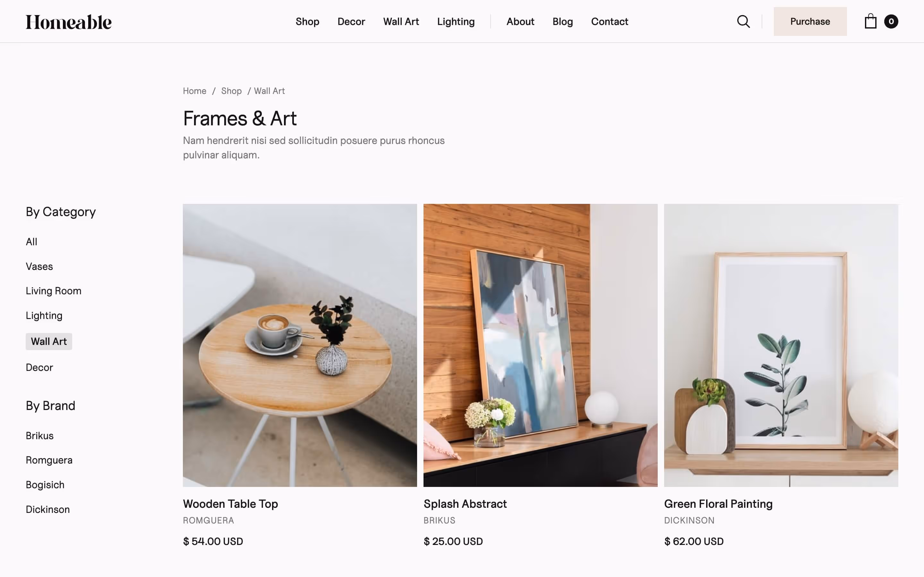Select the highlighted Wall Art category

point(49,341)
